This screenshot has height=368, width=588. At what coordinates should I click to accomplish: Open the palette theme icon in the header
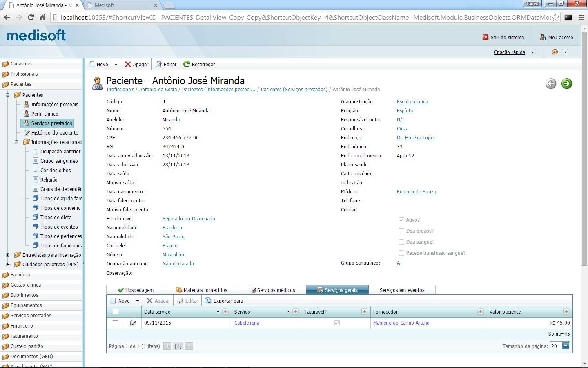[555, 52]
